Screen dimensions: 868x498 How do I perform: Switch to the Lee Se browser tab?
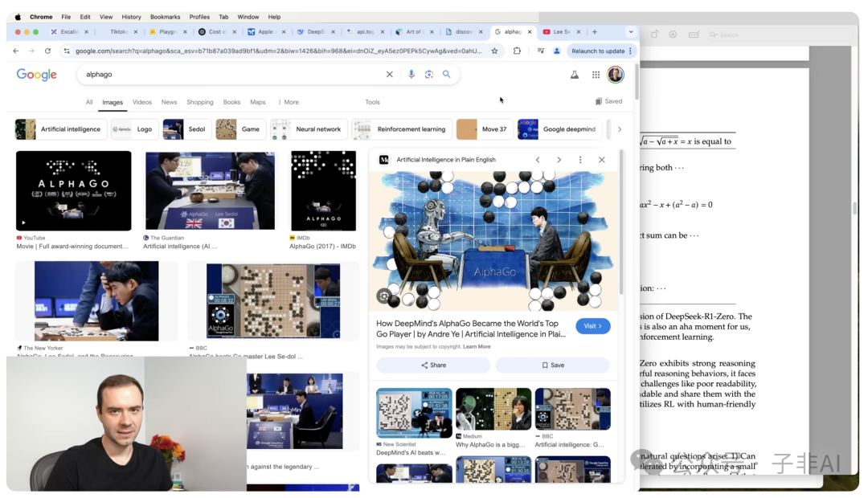coord(561,32)
